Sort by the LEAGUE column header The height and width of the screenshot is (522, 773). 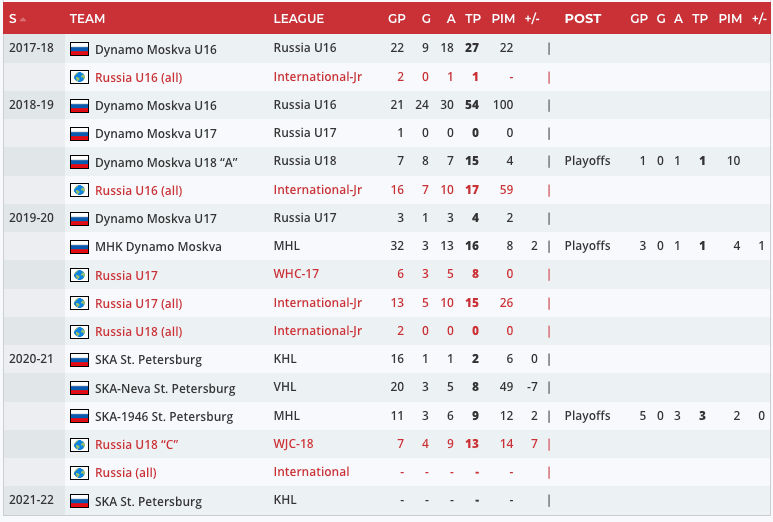tap(298, 19)
